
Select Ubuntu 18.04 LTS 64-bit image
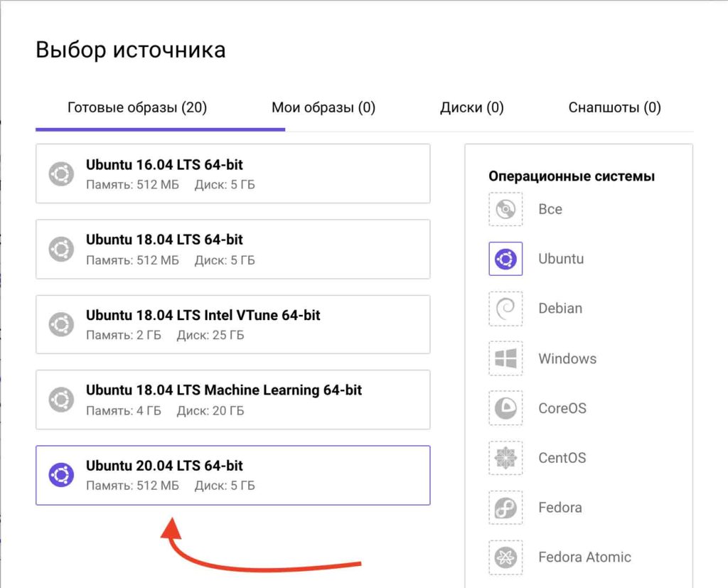pyautogui.click(x=233, y=249)
